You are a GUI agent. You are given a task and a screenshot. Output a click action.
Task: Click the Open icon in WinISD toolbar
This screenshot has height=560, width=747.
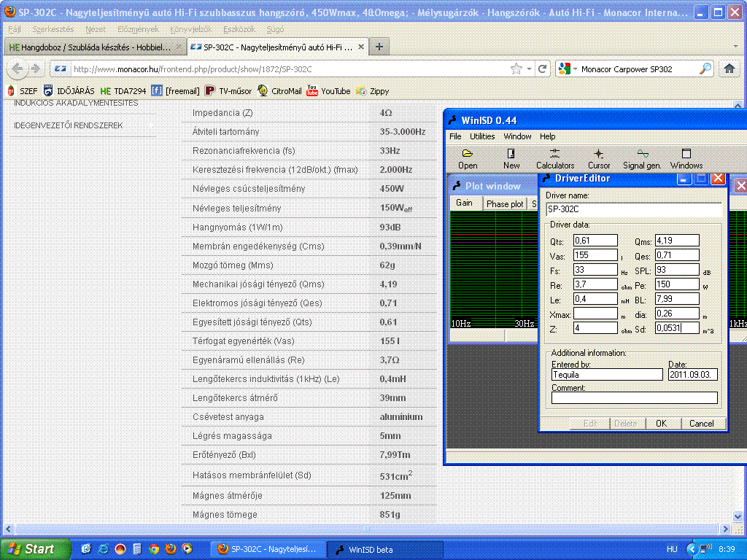[468, 158]
